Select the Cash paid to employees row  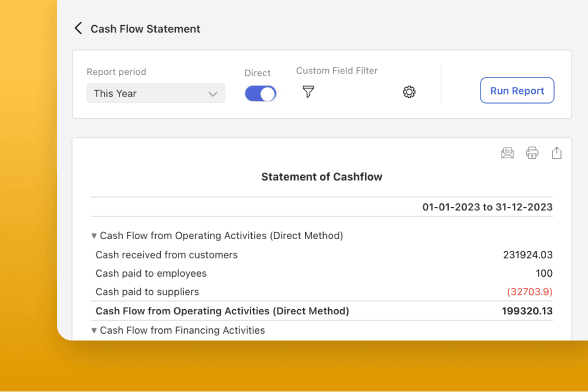coord(322,273)
